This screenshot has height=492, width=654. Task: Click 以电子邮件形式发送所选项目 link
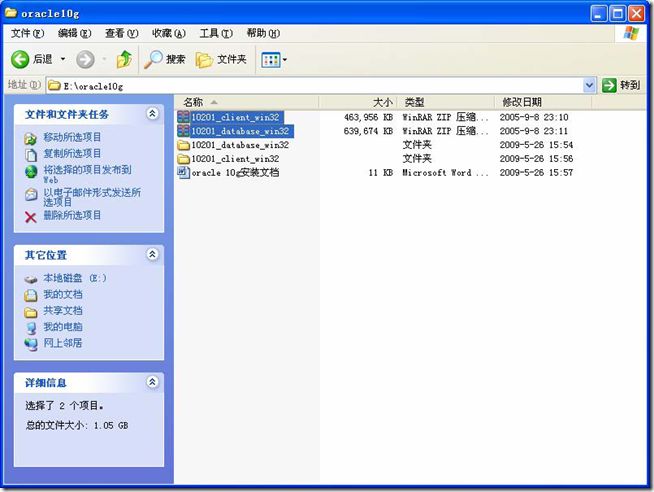[92, 197]
